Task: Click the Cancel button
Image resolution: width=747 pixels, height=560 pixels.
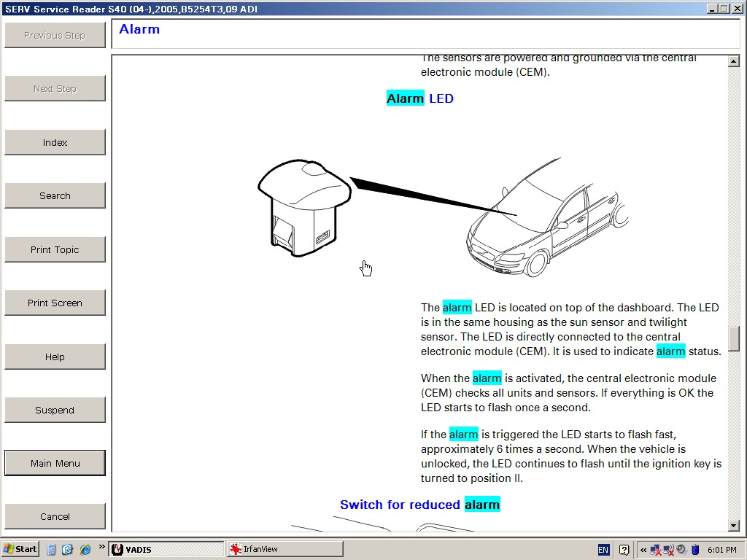Action: pyautogui.click(x=55, y=517)
